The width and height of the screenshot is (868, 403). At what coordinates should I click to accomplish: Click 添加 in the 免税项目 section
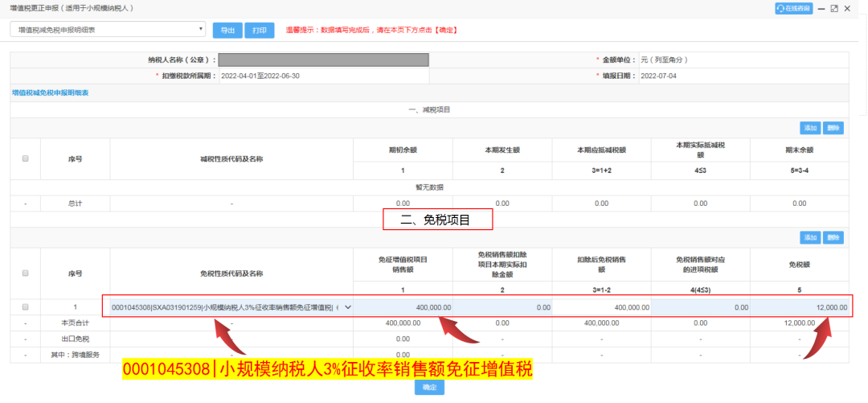[809, 237]
